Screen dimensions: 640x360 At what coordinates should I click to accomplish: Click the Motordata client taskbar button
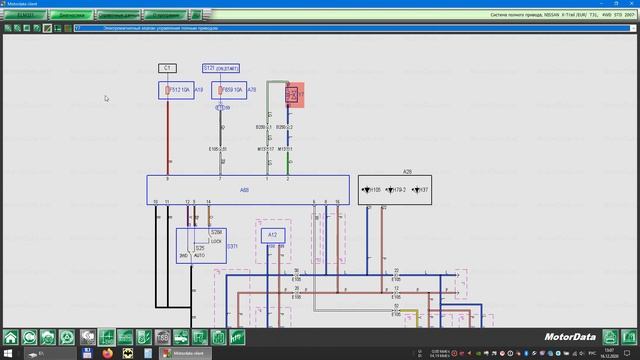coord(185,353)
